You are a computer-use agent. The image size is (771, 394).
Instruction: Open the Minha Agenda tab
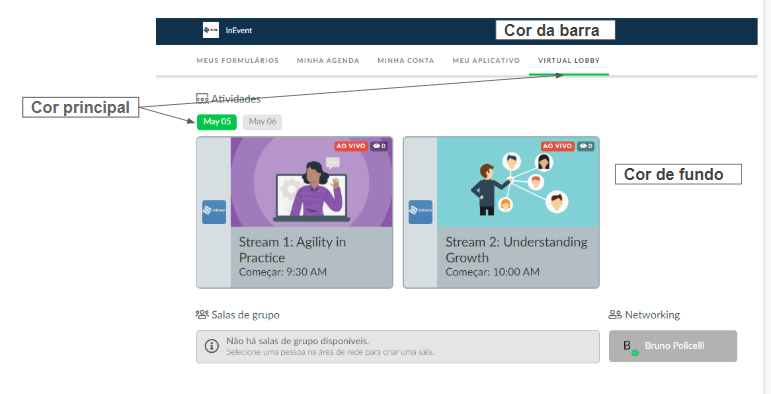tap(328, 61)
